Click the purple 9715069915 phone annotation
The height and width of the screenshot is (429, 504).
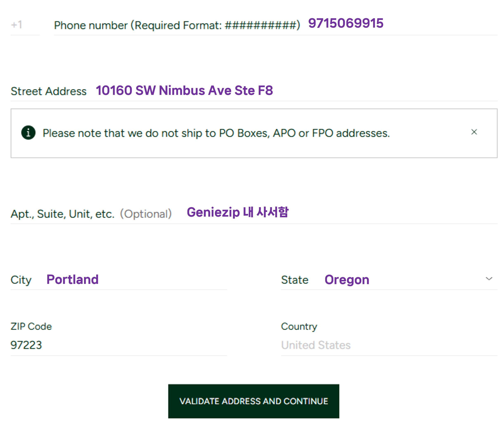(346, 23)
